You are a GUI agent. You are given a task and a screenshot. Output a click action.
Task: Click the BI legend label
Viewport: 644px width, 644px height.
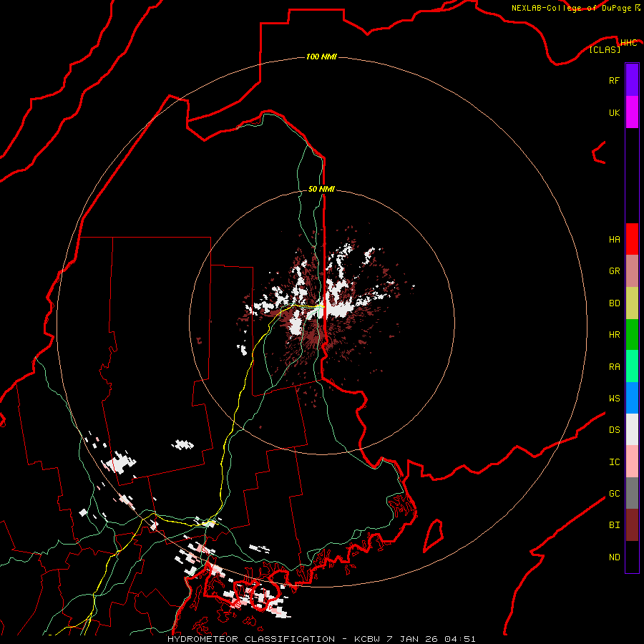tap(614, 525)
